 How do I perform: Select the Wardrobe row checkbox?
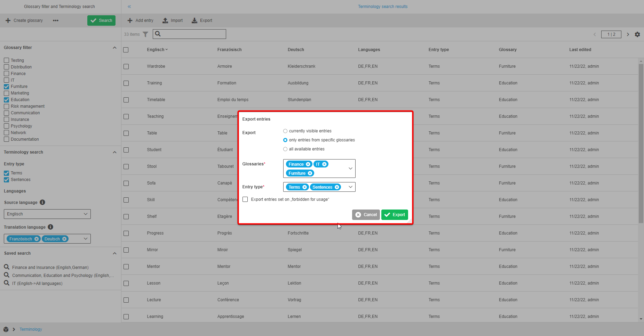(x=126, y=66)
